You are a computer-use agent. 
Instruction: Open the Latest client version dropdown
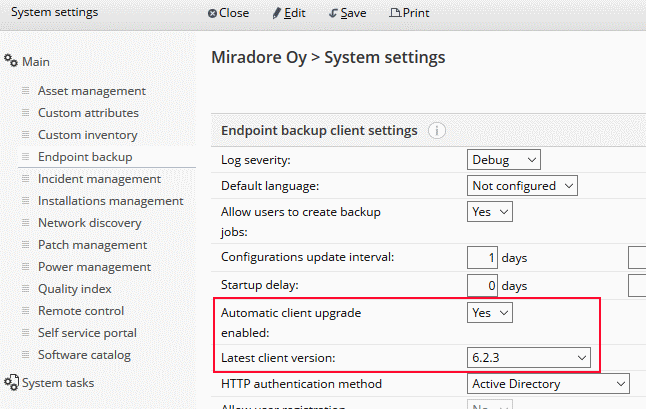pyautogui.click(x=529, y=358)
